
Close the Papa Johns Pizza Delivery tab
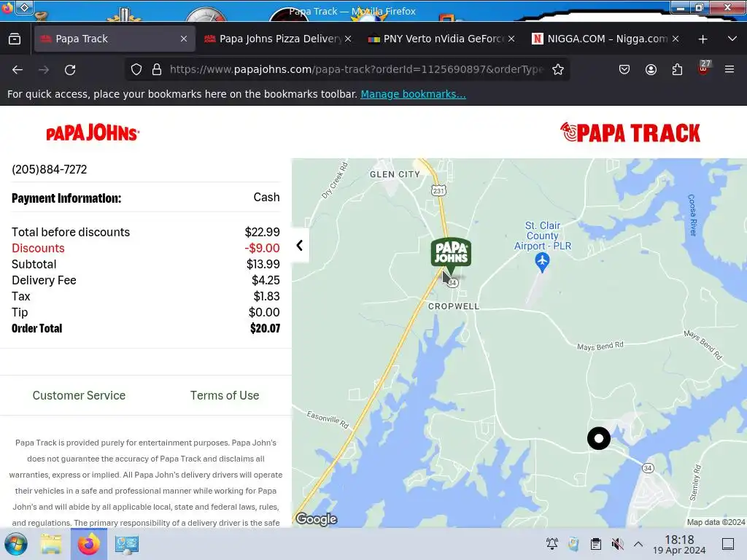[x=348, y=39]
